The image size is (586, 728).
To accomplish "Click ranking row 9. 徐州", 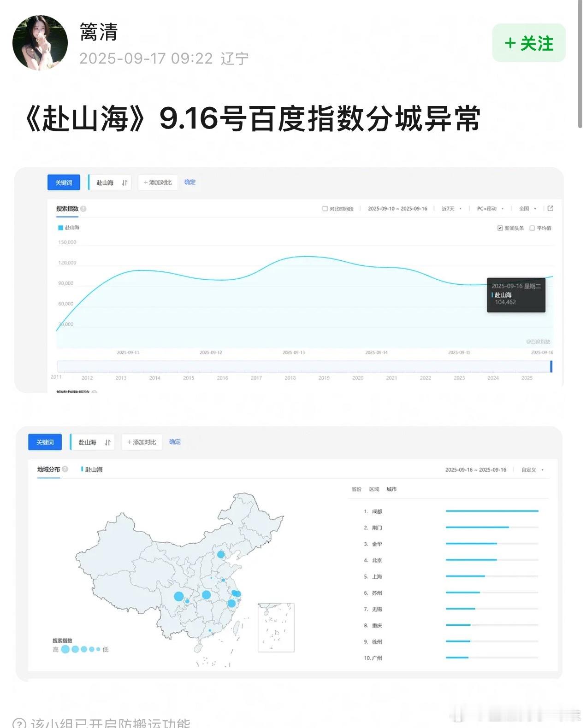I will tap(451, 641).
